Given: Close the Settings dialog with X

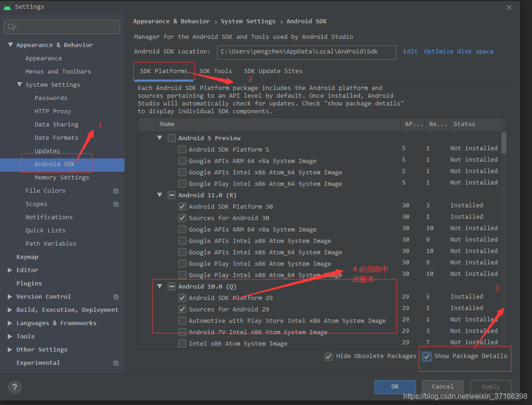Looking at the screenshot, I should pyautogui.click(x=509, y=7).
